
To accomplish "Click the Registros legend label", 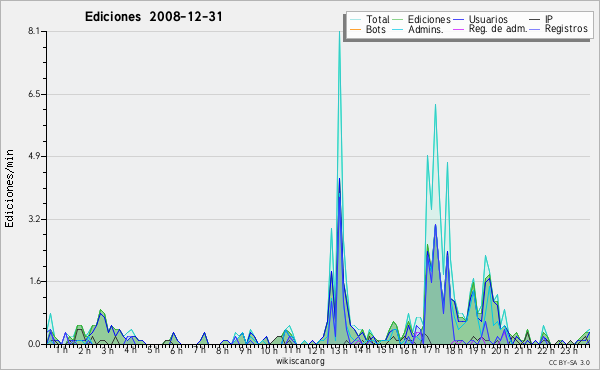I will pos(566,29).
